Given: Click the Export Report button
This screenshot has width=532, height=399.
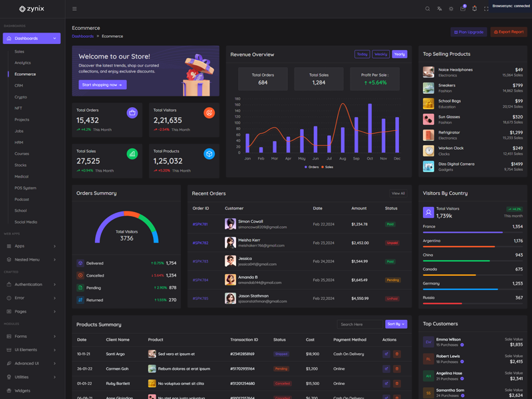Looking at the screenshot, I should [x=508, y=32].
